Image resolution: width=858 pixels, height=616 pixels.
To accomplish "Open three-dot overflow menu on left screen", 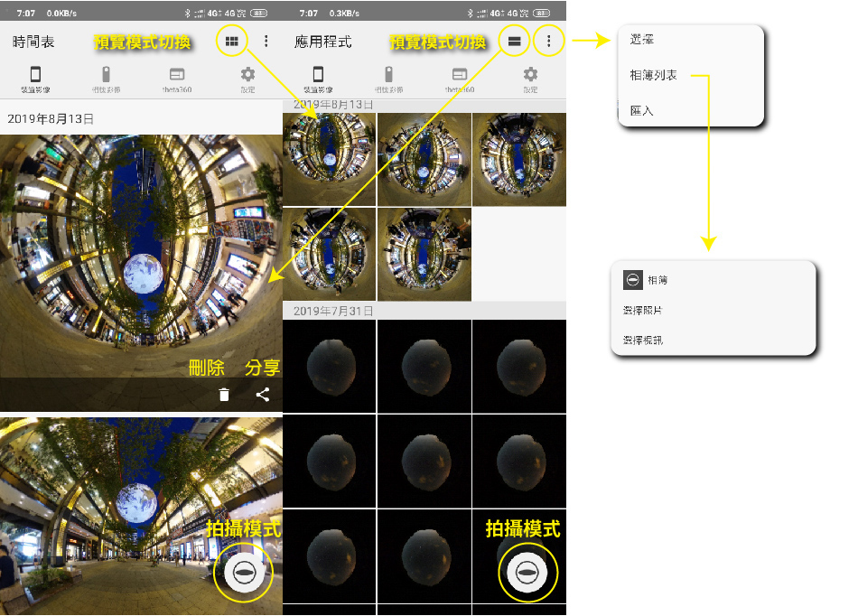I will 266,42.
